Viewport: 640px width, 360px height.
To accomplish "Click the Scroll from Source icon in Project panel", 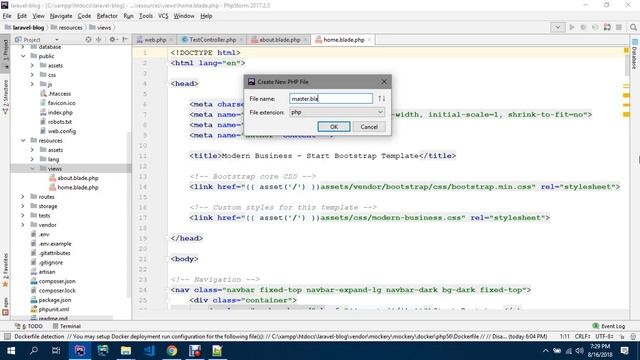I will click(x=88, y=40).
